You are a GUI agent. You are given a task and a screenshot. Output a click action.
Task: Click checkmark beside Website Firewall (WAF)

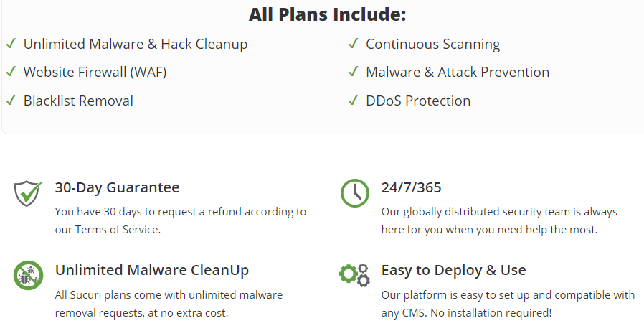point(11,72)
